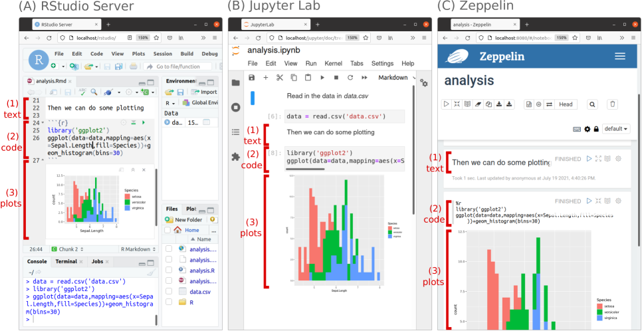Image resolution: width=644 pixels, height=333 pixels.
Task: Open dropdown arrow next to knit icon
Action: click(119, 92)
